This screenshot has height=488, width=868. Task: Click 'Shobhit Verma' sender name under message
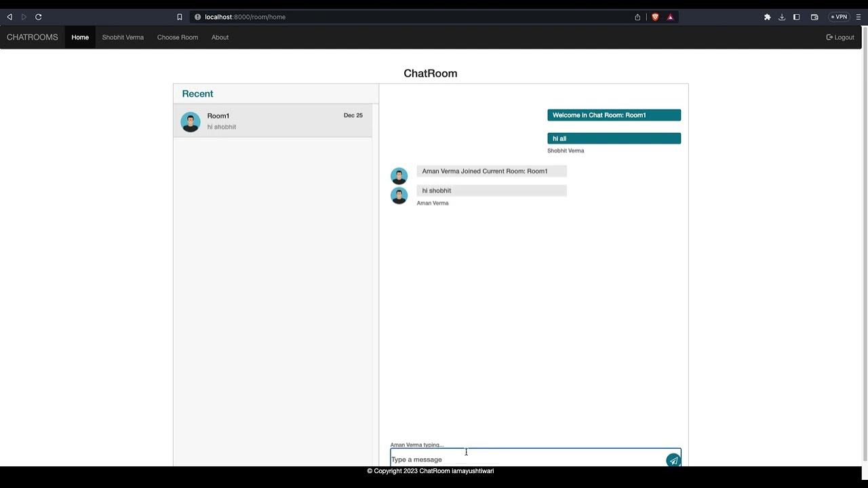[566, 150]
